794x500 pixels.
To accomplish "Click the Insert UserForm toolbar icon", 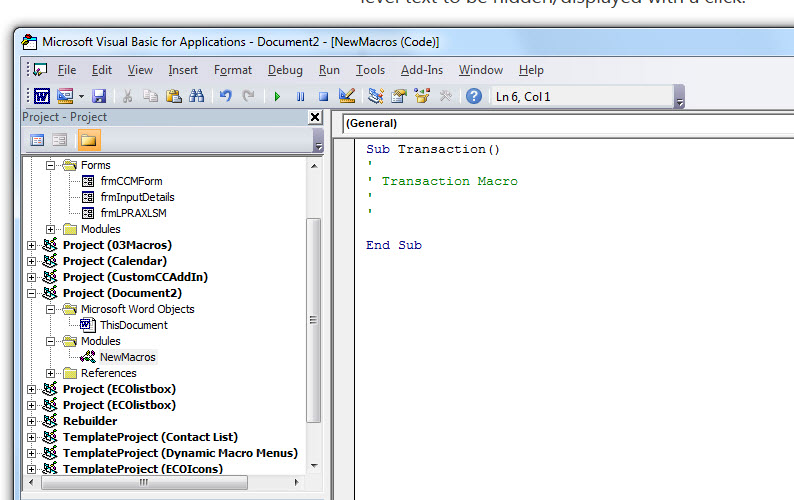I will [65, 96].
